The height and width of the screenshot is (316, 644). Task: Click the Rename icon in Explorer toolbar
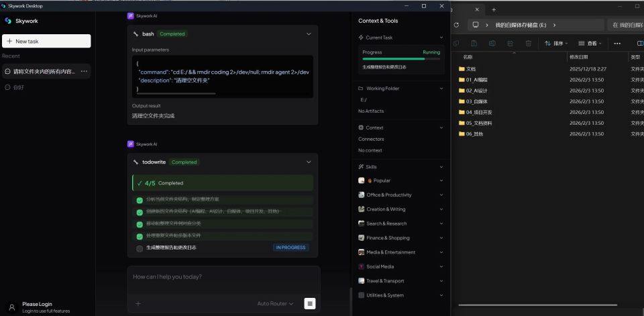point(492,43)
